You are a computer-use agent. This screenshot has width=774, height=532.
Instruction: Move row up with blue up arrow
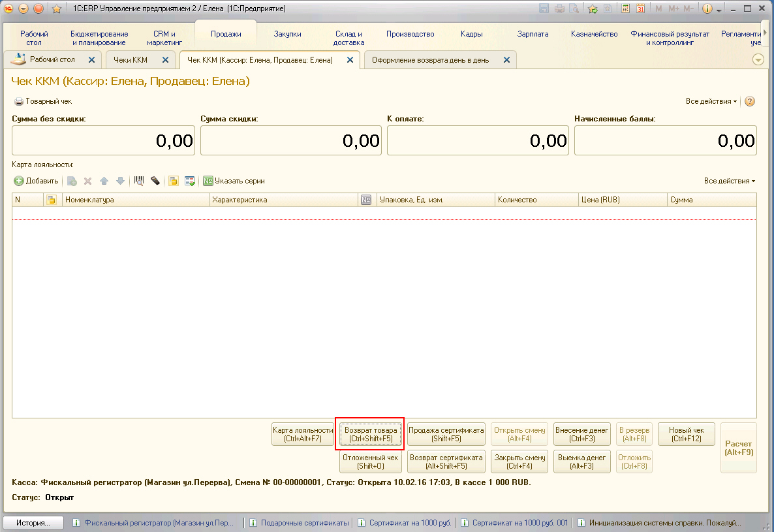pos(104,181)
